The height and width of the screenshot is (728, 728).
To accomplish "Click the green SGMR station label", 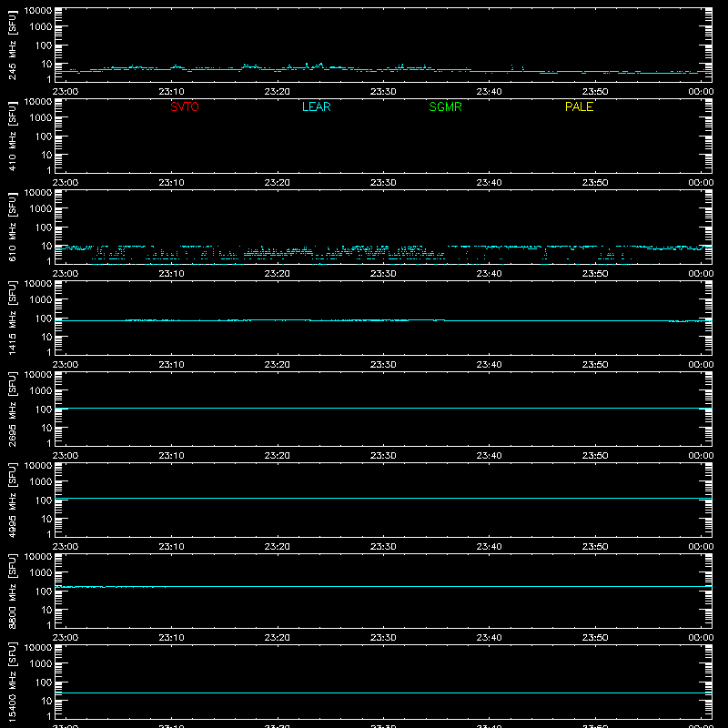I will (x=445, y=106).
